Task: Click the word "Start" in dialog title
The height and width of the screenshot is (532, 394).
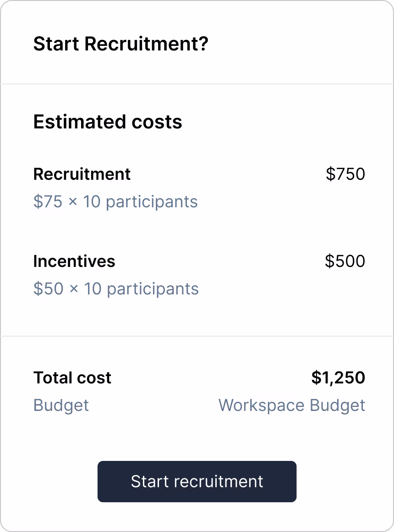Action: [x=56, y=44]
